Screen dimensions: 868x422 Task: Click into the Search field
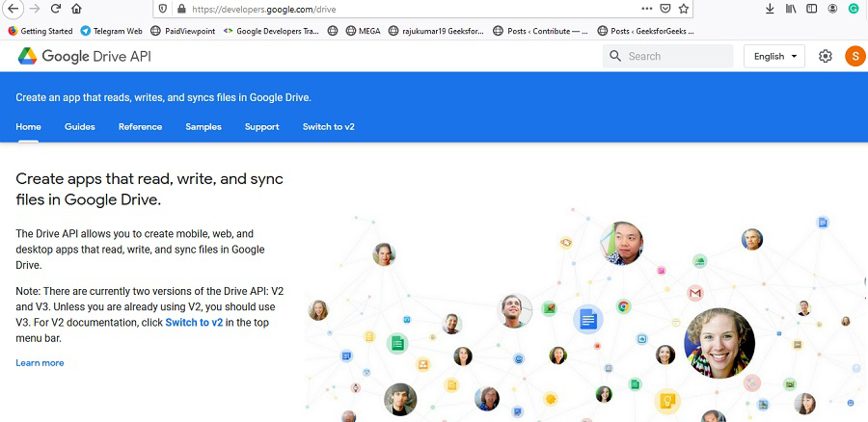(x=677, y=56)
